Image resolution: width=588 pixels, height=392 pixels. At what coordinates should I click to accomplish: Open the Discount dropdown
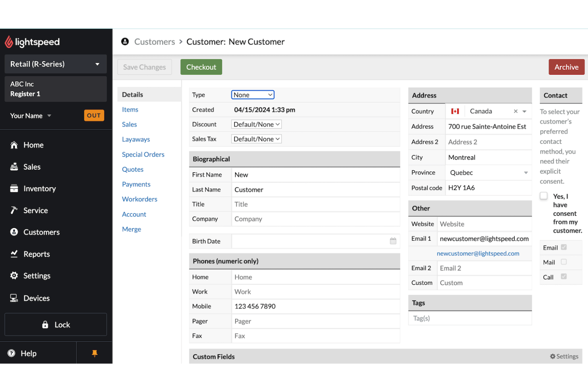[256, 124]
